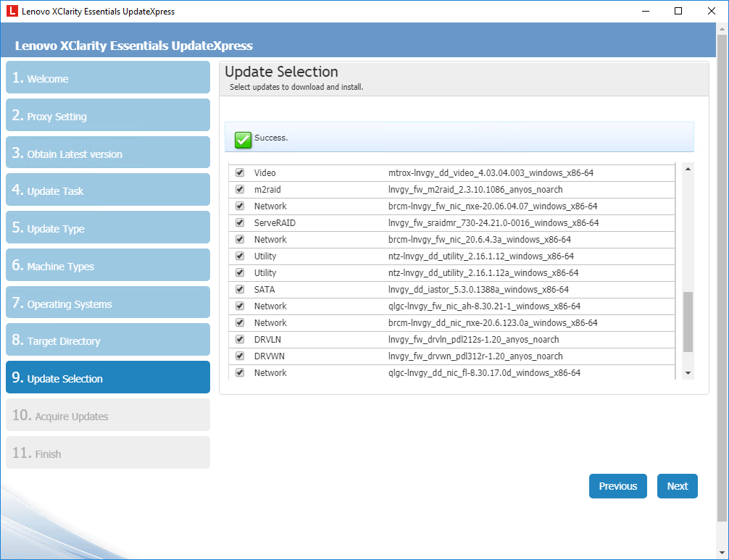Click brcm-lnvgy_fw_nic_nxe-20.06.04.07 package name

[x=493, y=206]
